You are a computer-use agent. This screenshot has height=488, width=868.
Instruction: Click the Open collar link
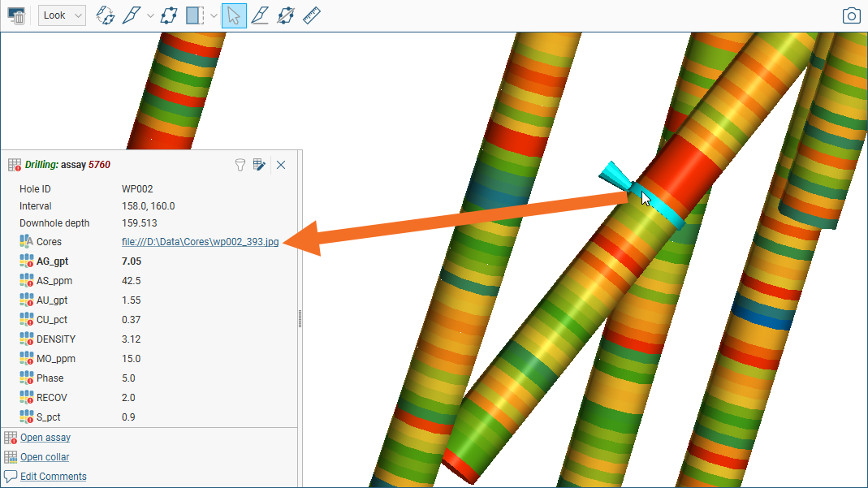[x=45, y=457]
